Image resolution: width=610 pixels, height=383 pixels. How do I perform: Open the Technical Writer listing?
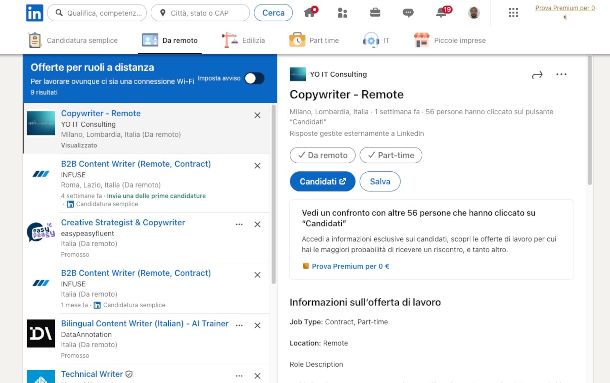pos(92,374)
